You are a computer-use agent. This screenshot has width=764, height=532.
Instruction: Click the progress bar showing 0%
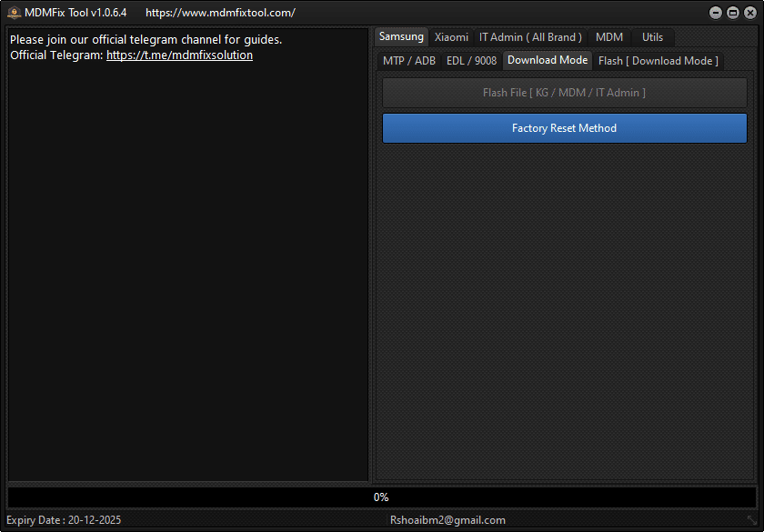381,497
